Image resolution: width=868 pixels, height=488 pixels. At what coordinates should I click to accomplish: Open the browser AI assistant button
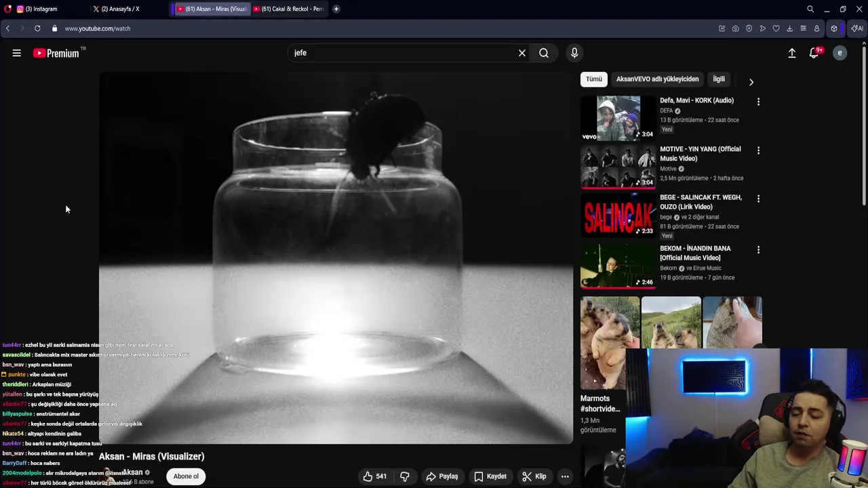point(857,28)
